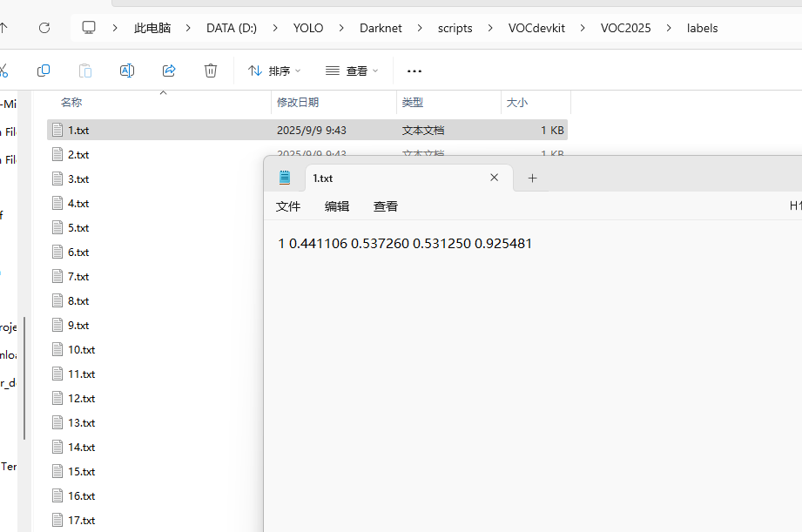
Task: Click the file icon of 14.txt
Action: coord(57,447)
